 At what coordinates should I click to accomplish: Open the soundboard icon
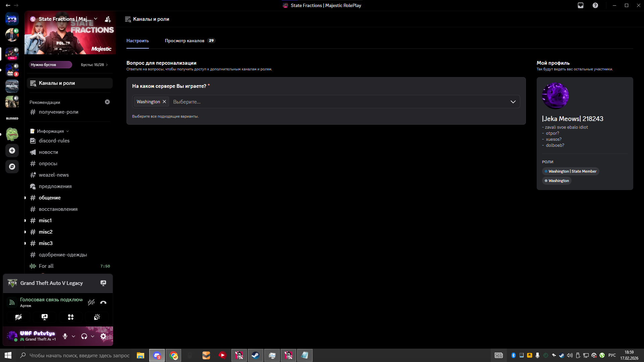(x=97, y=317)
